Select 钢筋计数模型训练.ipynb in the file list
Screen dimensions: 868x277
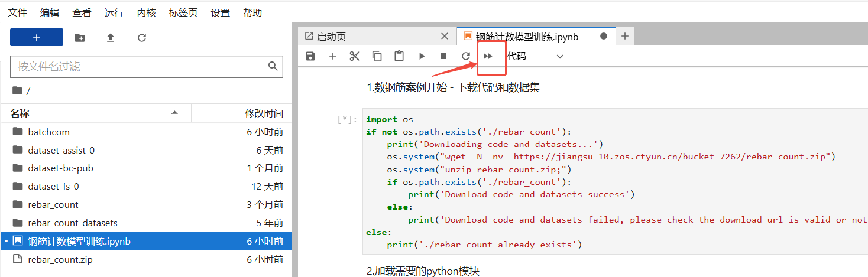point(148,241)
